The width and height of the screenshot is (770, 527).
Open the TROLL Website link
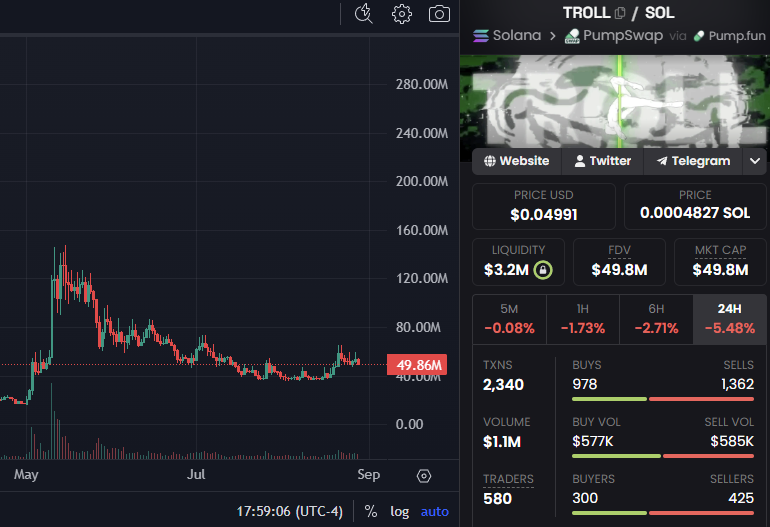click(x=517, y=161)
